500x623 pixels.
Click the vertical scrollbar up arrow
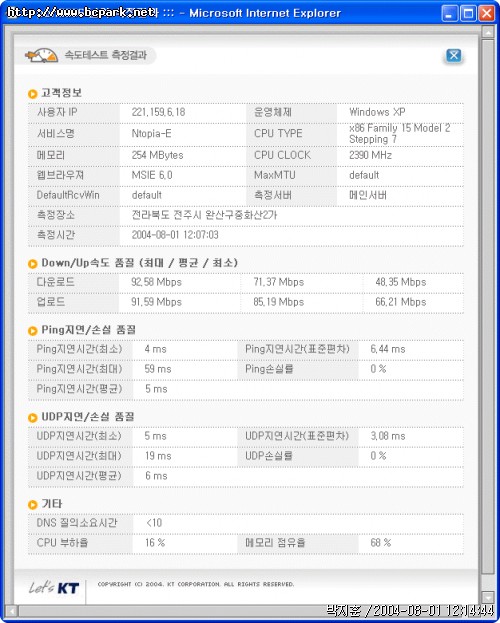point(487,31)
